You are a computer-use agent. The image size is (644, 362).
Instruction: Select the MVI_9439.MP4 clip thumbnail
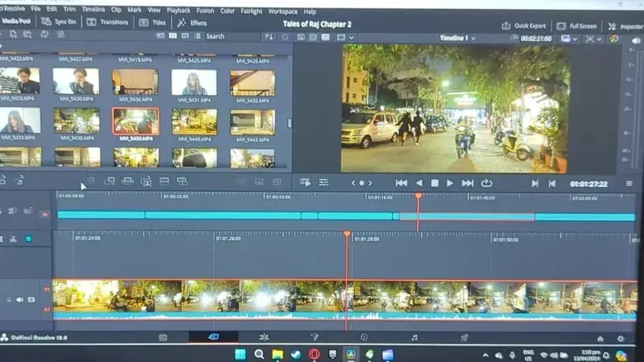coord(135,121)
